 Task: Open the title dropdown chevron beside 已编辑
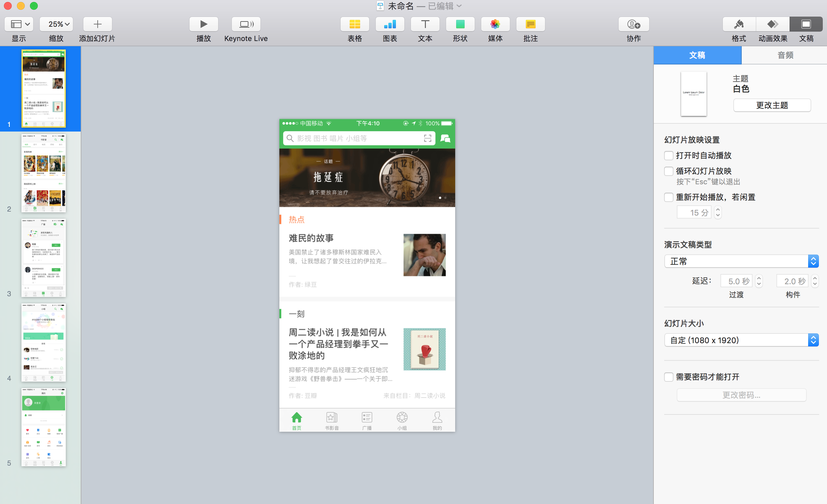tap(459, 6)
